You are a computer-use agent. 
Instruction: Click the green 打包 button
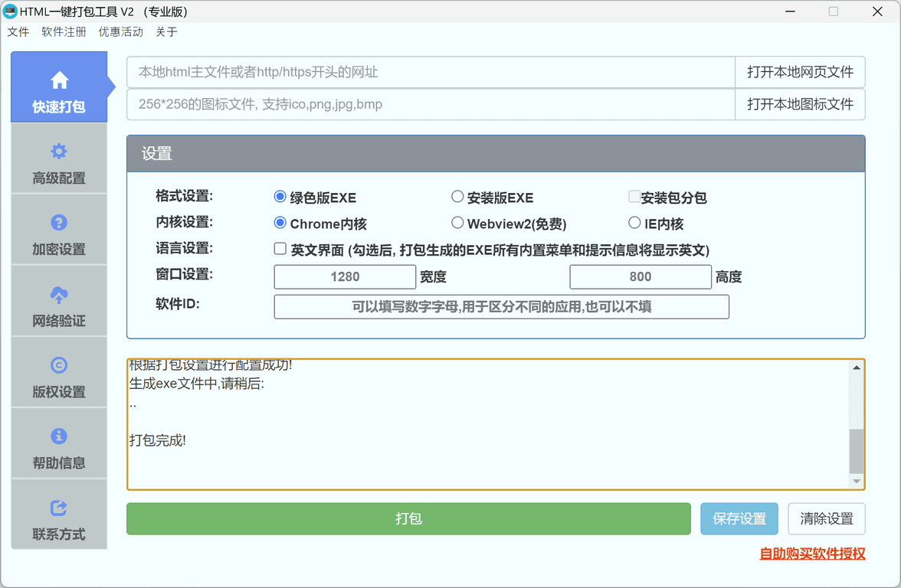click(408, 519)
